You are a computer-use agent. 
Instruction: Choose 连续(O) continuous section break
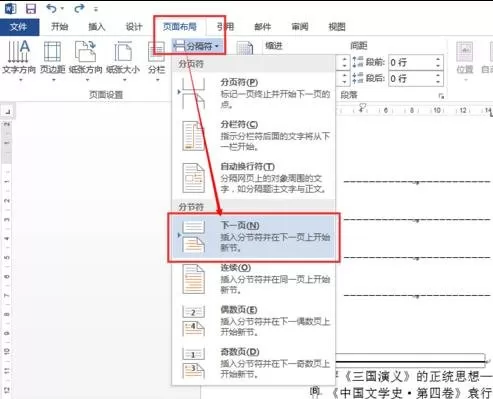click(253, 279)
